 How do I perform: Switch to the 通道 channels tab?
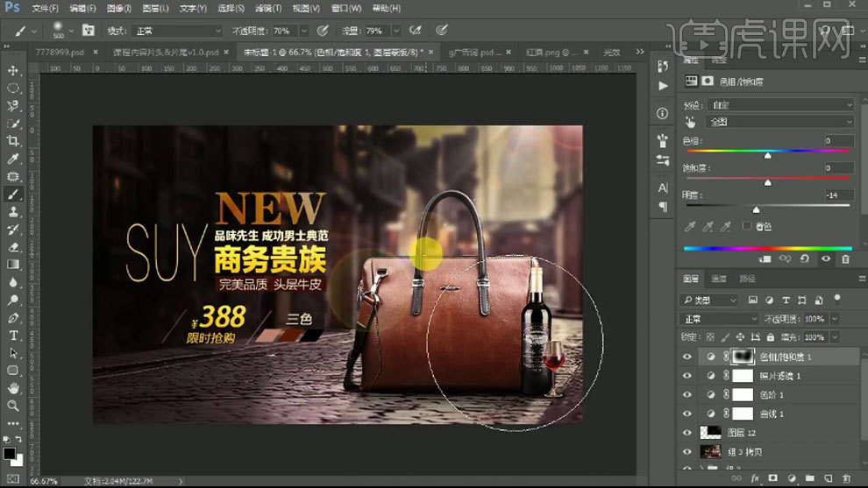719,279
